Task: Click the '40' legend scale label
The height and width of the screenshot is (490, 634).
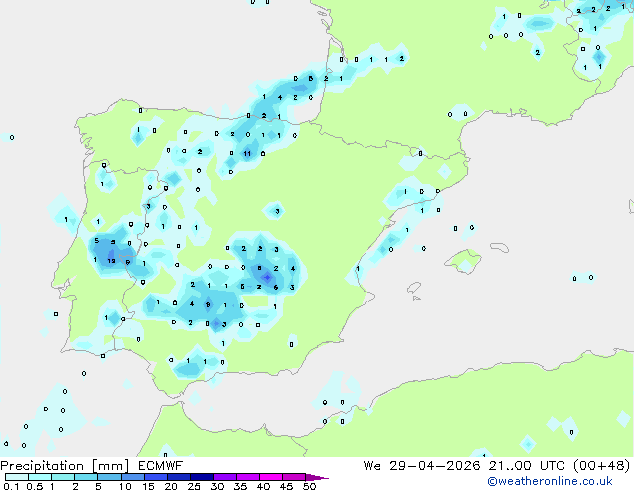Action: point(263,486)
